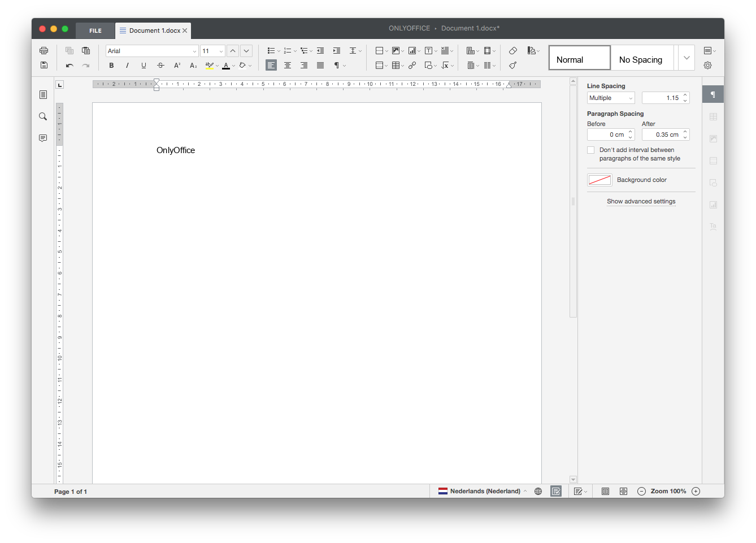The height and width of the screenshot is (543, 756).
Task: Click the Clear style eraser icon
Action: (x=513, y=51)
